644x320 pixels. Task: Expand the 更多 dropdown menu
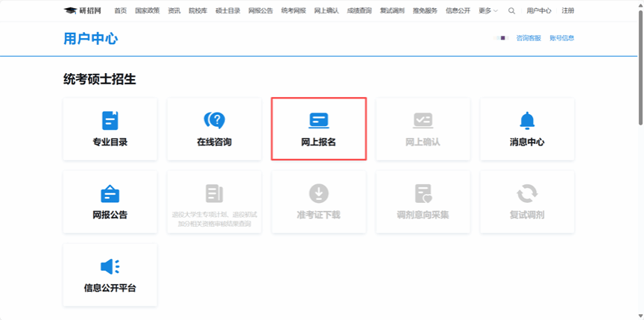[488, 11]
